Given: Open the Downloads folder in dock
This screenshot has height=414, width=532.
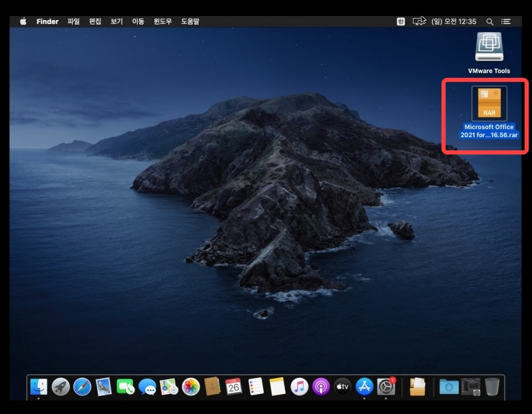Looking at the screenshot, I should click(449, 387).
